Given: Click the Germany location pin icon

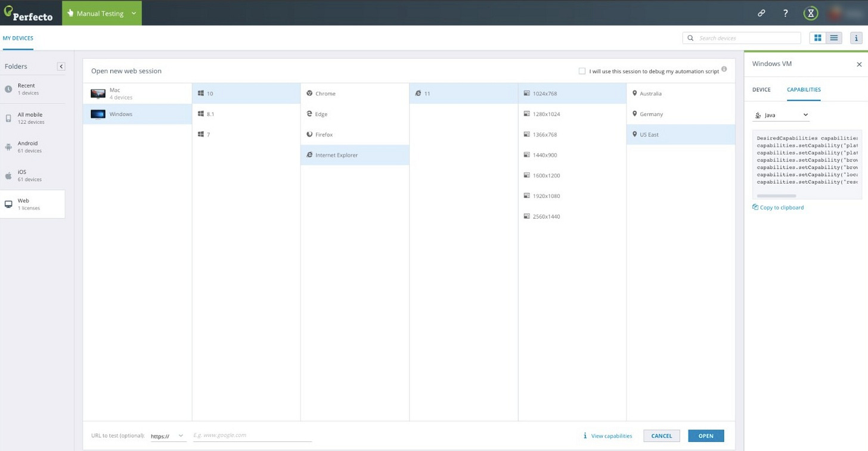Looking at the screenshot, I should coord(634,113).
